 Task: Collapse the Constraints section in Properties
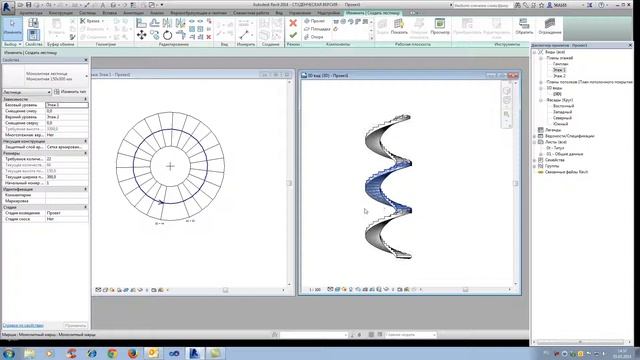click(85, 99)
